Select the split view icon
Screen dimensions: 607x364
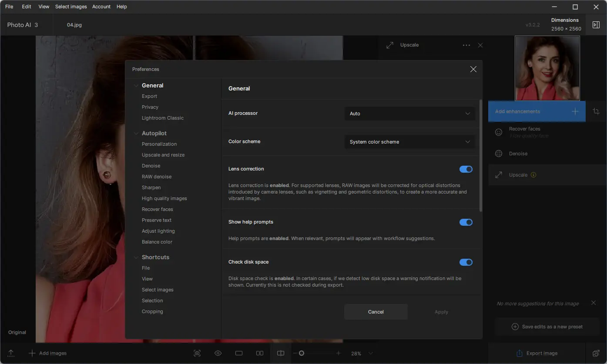tap(281, 353)
